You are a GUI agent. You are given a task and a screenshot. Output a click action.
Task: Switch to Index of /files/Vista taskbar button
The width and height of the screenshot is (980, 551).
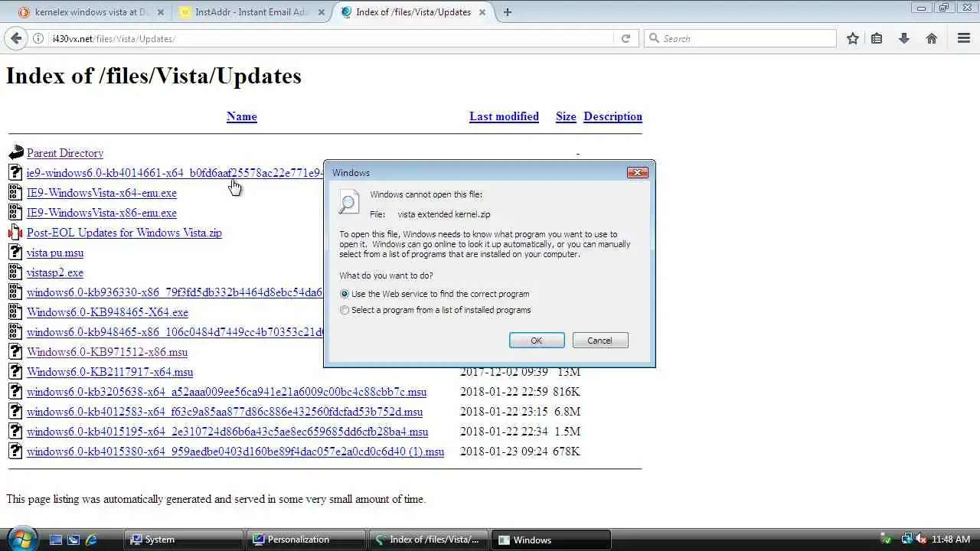click(x=428, y=540)
